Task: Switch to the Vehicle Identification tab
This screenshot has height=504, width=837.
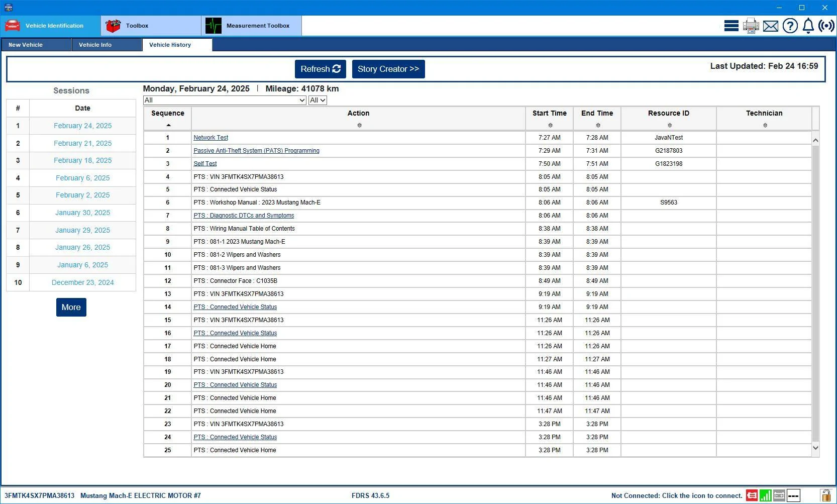Action: pos(51,26)
